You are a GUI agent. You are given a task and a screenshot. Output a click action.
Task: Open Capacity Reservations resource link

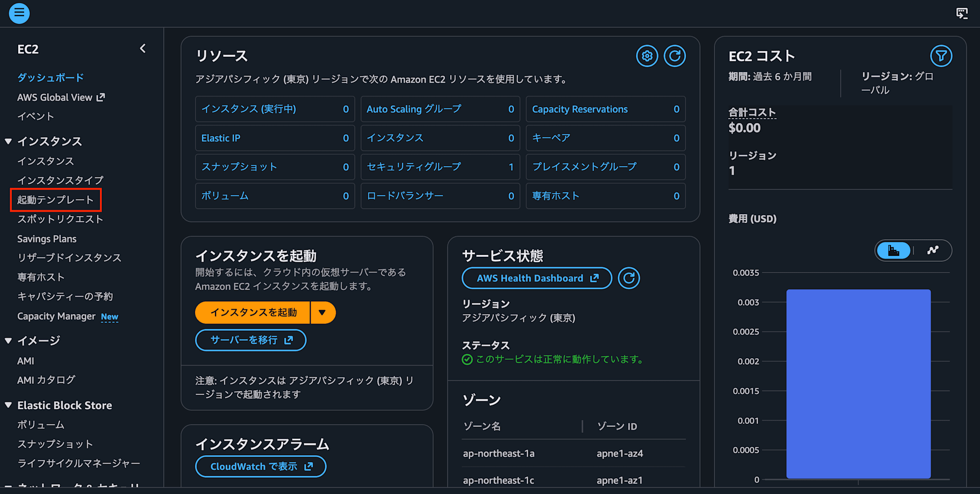(x=580, y=109)
